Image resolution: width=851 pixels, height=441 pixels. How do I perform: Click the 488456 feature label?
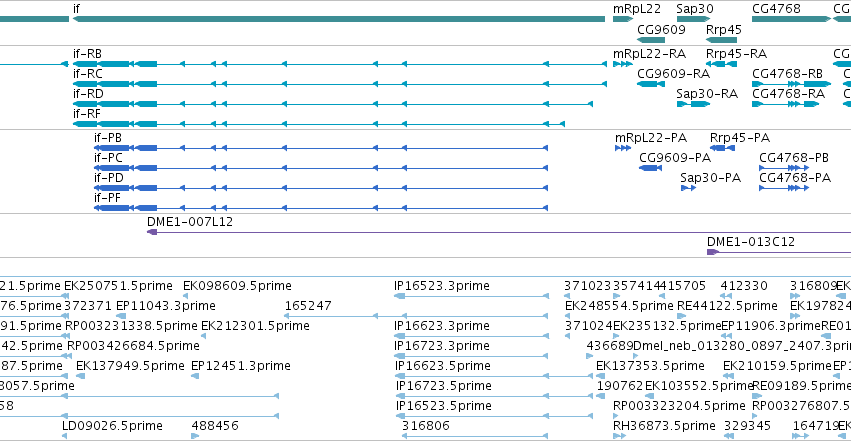(215, 426)
